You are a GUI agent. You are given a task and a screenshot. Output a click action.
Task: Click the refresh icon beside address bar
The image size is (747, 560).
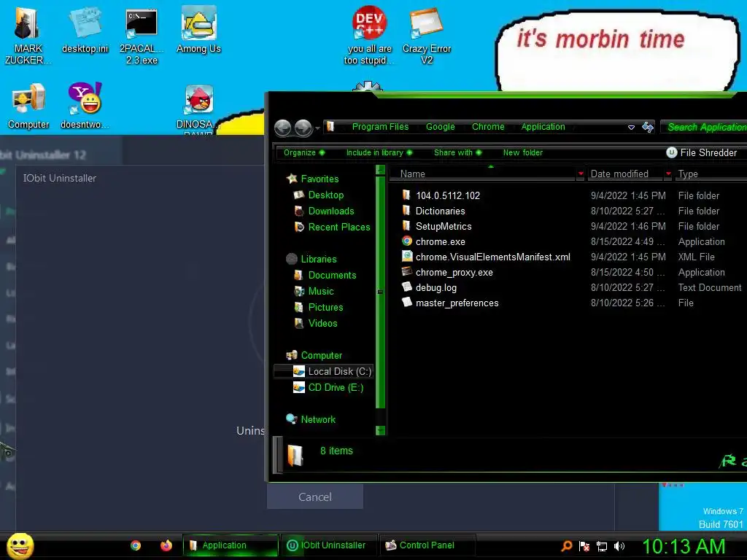(648, 127)
